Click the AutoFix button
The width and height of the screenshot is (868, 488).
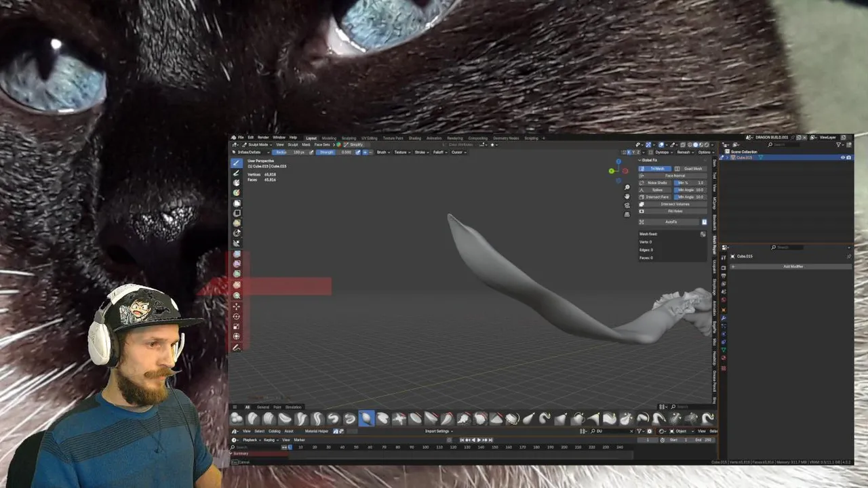669,222
